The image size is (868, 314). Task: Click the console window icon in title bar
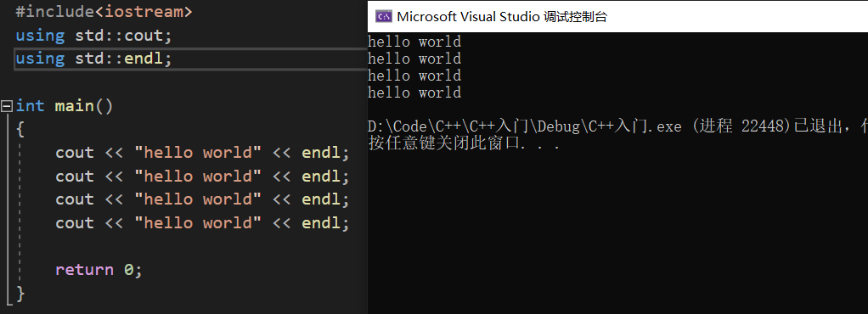[384, 17]
